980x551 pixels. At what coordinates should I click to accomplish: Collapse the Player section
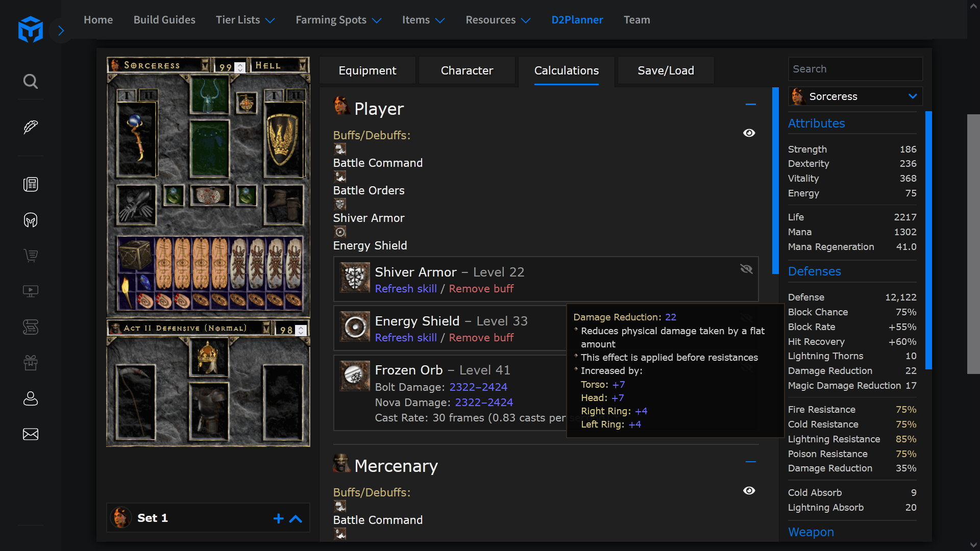coord(750,105)
